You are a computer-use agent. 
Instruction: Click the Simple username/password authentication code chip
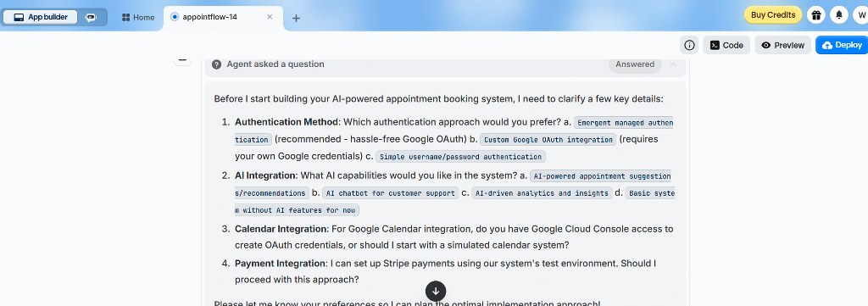point(460,157)
